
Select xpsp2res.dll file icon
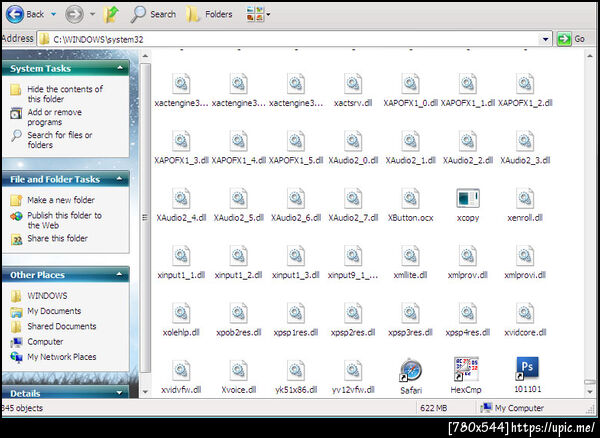coord(353,313)
